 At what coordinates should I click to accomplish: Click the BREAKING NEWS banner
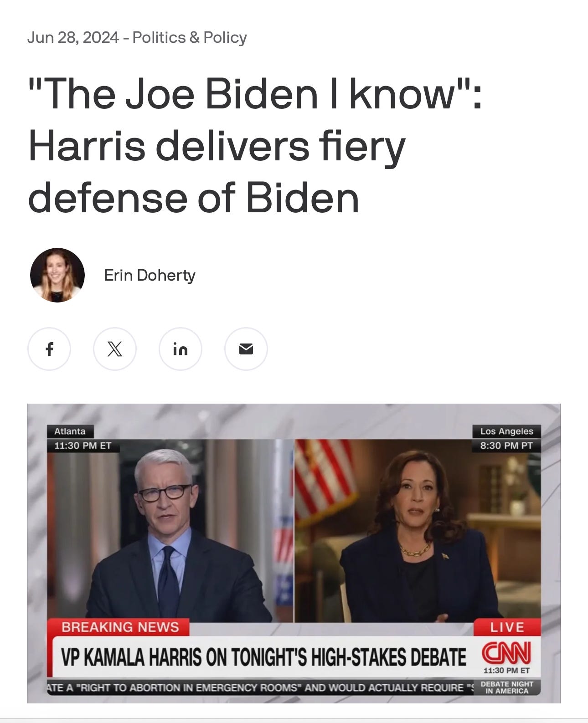120,627
